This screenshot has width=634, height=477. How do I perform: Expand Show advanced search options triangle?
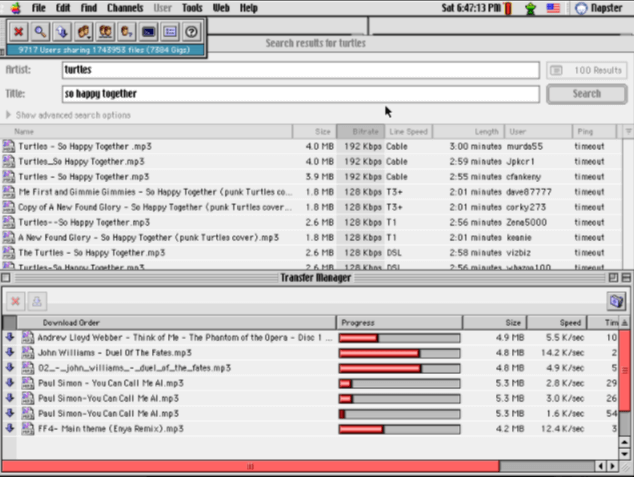tap(10, 115)
